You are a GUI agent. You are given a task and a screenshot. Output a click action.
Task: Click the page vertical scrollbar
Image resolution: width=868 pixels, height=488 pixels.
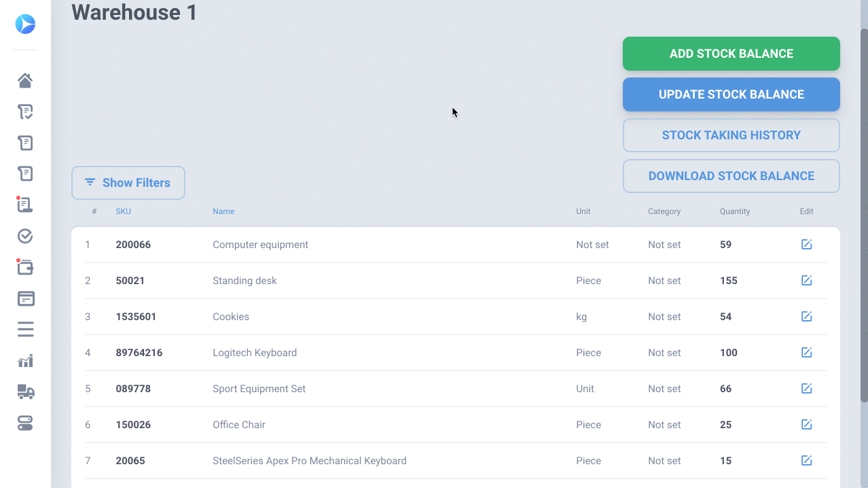click(864, 215)
